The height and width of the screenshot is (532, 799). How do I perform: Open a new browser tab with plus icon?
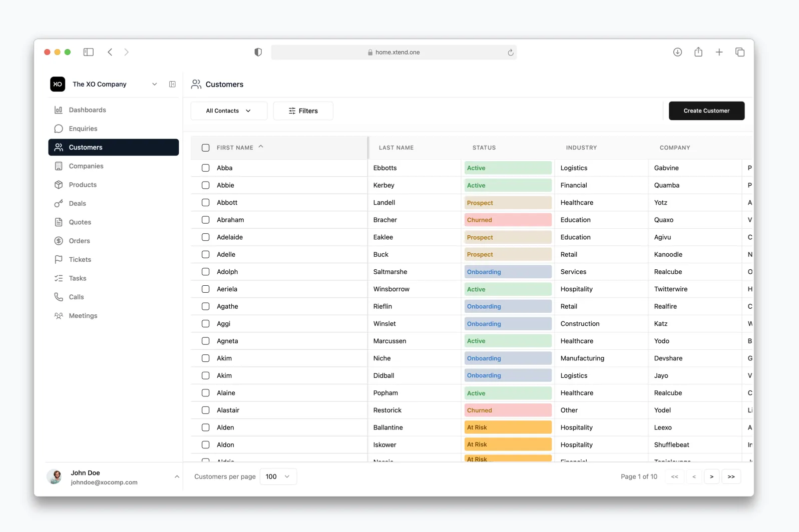click(719, 52)
